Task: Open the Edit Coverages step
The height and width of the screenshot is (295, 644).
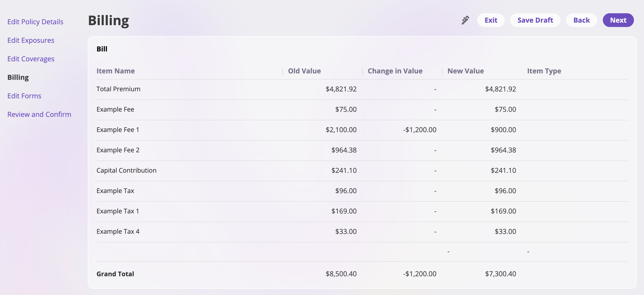Action: pos(31,59)
